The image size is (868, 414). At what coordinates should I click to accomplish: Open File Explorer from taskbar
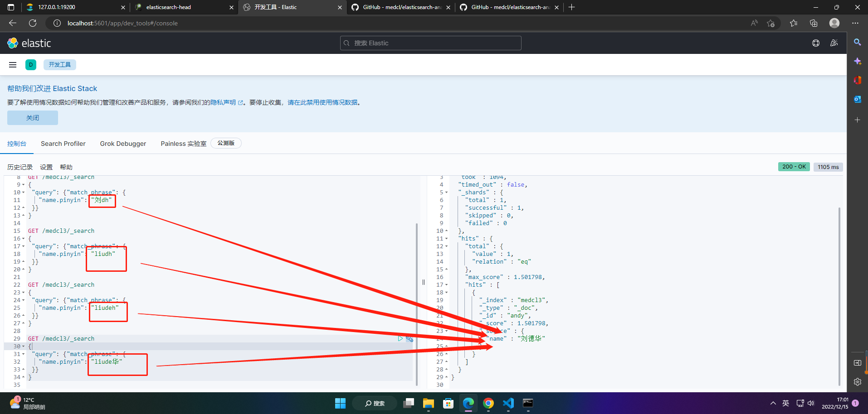click(x=429, y=403)
